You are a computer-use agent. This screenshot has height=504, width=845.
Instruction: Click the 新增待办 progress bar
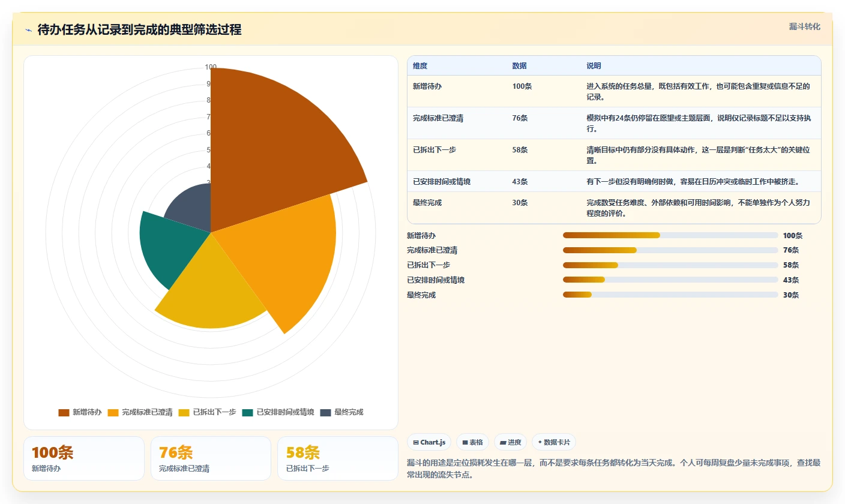pos(670,235)
